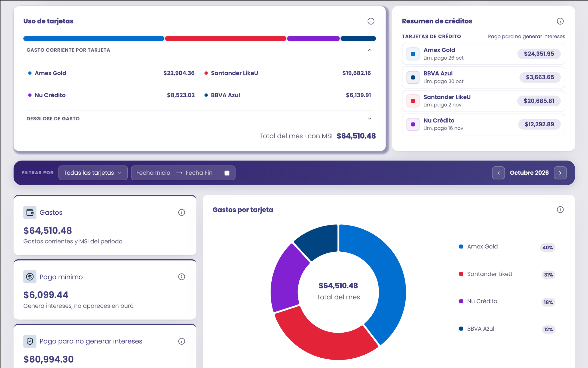Image resolution: width=588 pixels, height=368 pixels.
Task: Click Nu Crédito spending $8,523.02
Action: pos(181,95)
